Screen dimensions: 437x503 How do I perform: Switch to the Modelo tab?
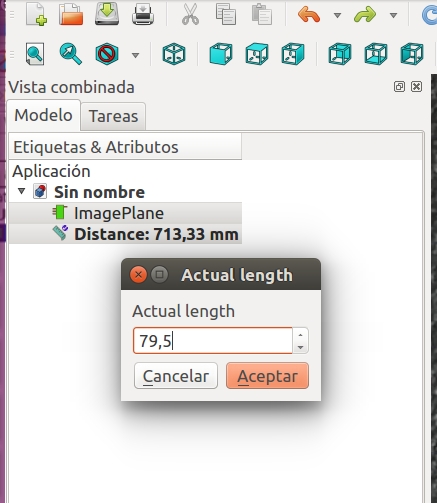coord(43,115)
